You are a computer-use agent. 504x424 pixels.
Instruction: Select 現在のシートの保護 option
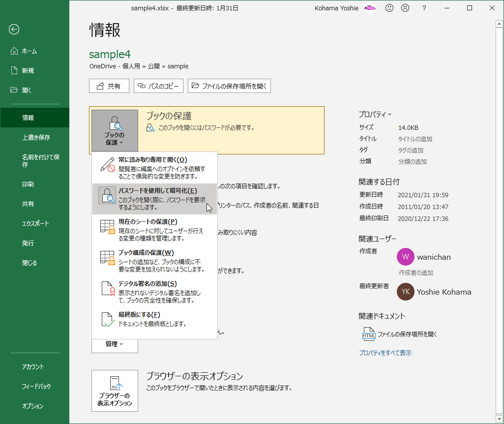click(154, 230)
